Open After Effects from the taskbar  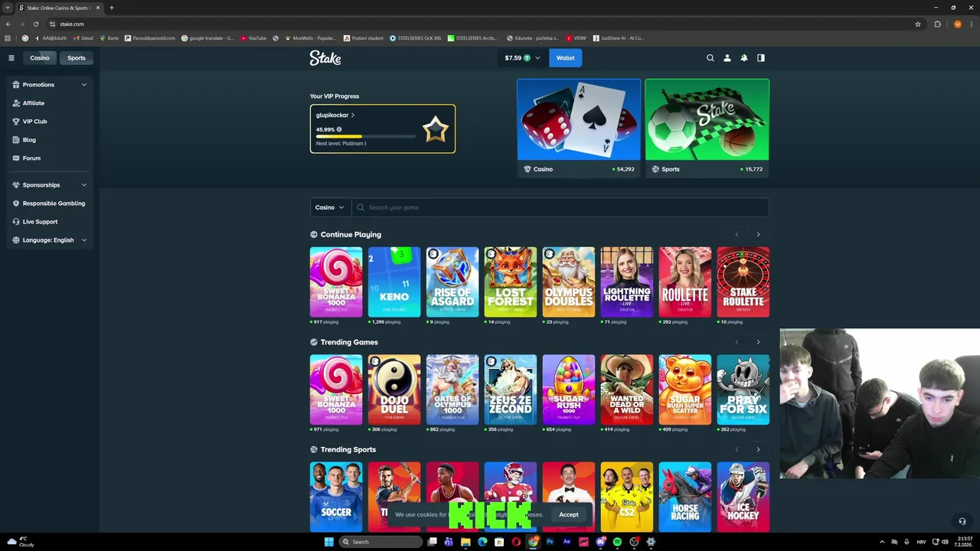pyautogui.click(x=567, y=542)
